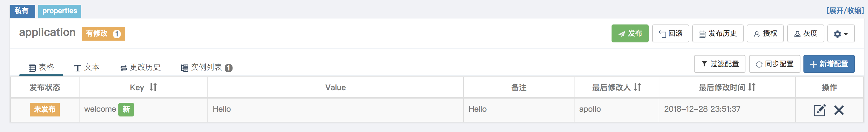
Task: Delete the welcome config with X icon
Action: coord(839,110)
